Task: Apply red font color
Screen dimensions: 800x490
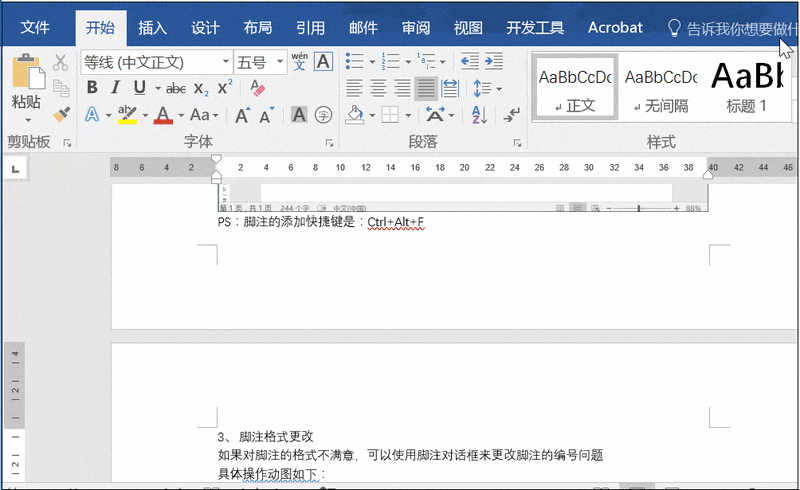Action: click(163, 114)
